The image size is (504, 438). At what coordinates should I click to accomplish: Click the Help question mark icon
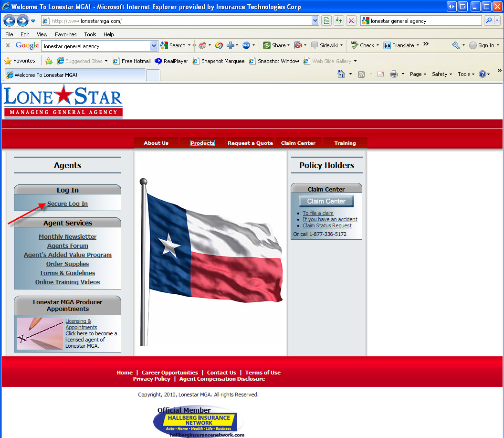[482, 75]
